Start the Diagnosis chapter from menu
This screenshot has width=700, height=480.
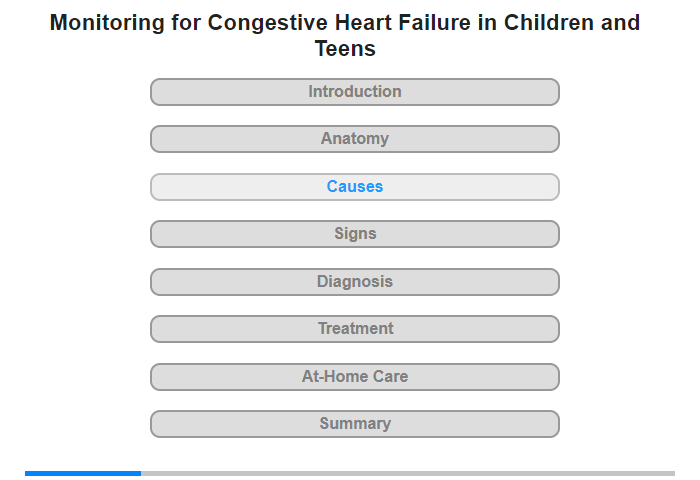click(x=354, y=282)
